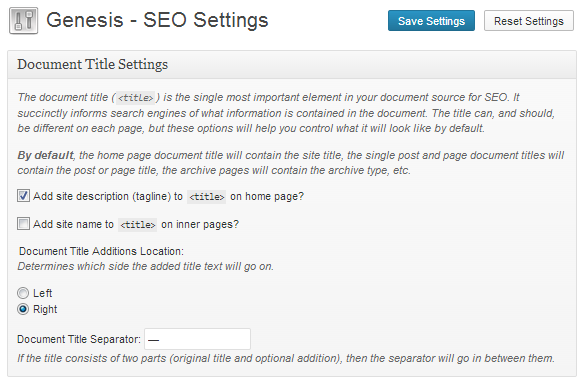Enable Add site name on inner pages

pyautogui.click(x=23, y=224)
